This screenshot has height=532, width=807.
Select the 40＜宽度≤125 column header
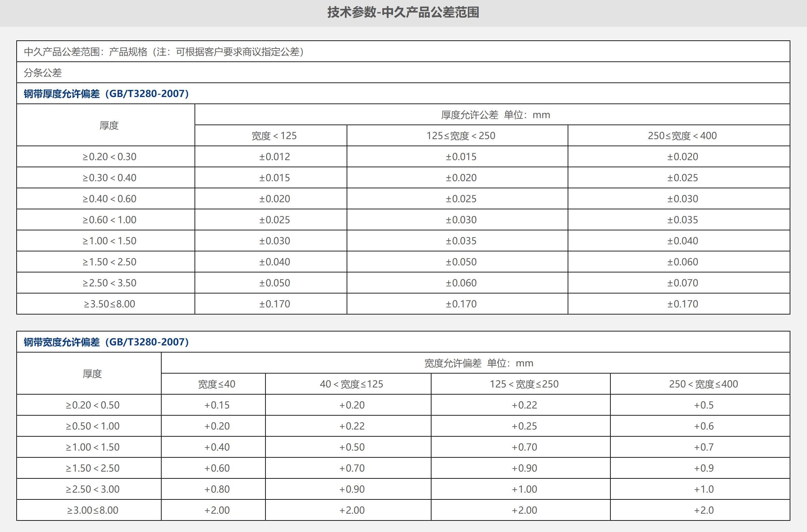click(351, 384)
